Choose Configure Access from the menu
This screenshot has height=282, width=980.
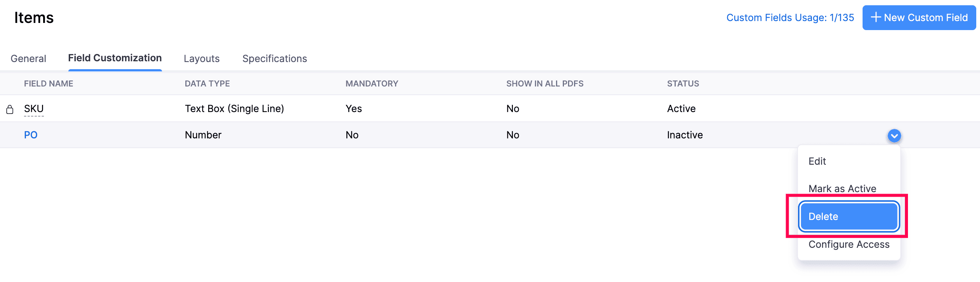tap(848, 244)
